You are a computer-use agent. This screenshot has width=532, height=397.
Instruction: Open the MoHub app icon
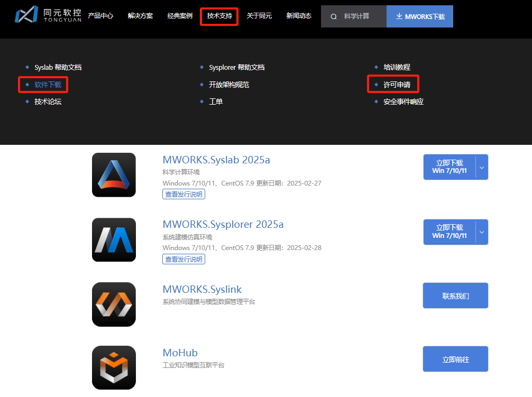114,367
